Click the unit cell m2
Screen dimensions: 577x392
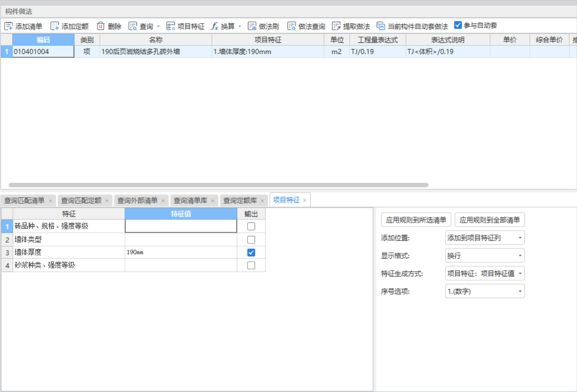pos(337,52)
